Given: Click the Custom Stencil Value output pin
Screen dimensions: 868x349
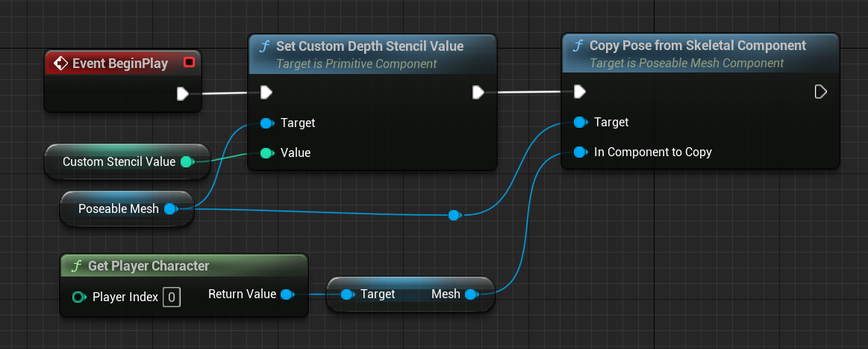Looking at the screenshot, I should [187, 161].
